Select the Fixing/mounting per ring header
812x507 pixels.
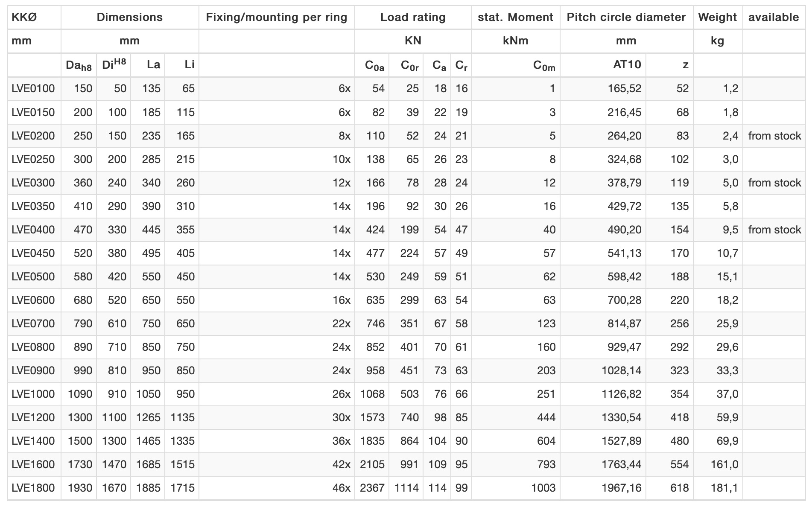click(277, 17)
